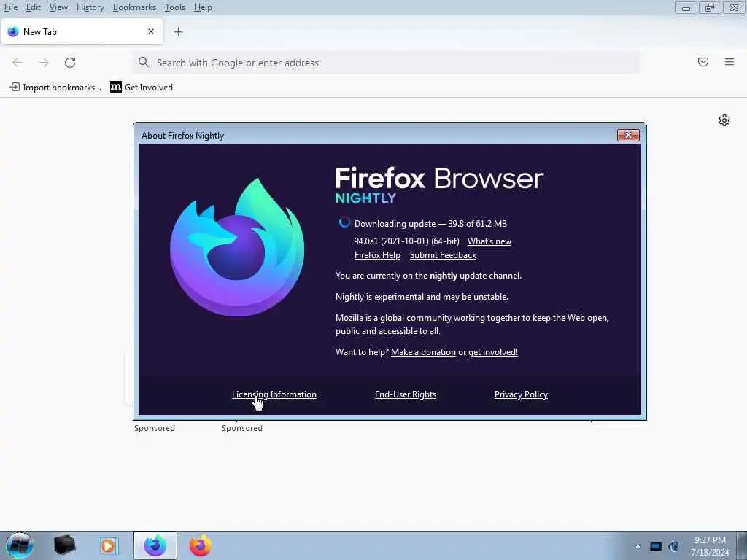747x560 pixels.
Task: Close the New Tab tab
Action: pos(151,31)
